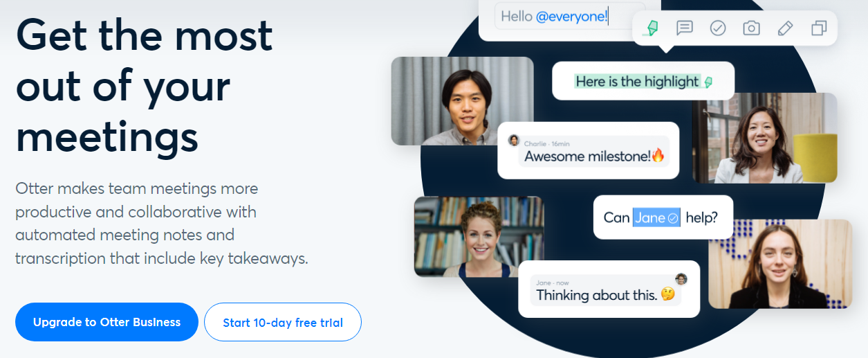Screen dimensions: 868x358
Task: Click the camera snapshot icon
Action: click(751, 28)
